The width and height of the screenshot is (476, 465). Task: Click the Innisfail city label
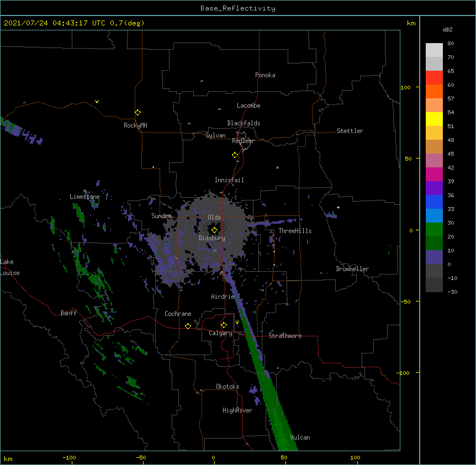click(x=229, y=180)
